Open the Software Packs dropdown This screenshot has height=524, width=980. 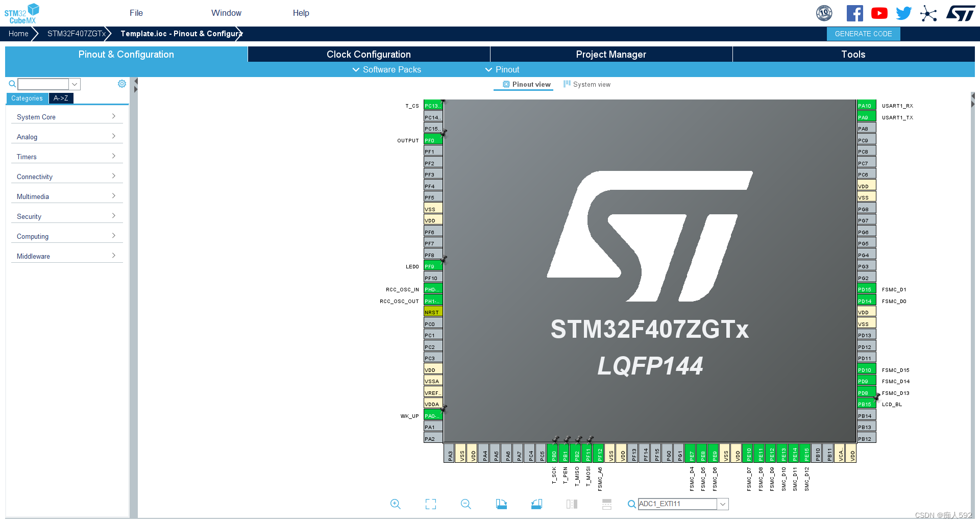[387, 69]
